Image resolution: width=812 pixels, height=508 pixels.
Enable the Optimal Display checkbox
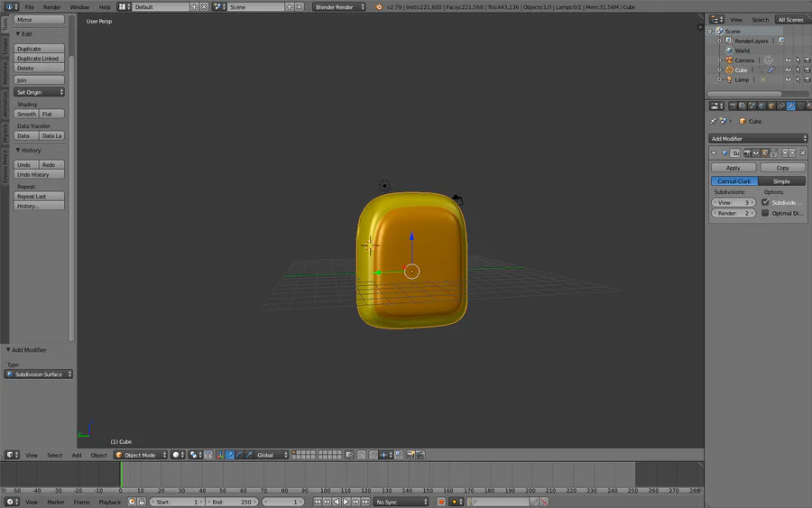(x=765, y=213)
